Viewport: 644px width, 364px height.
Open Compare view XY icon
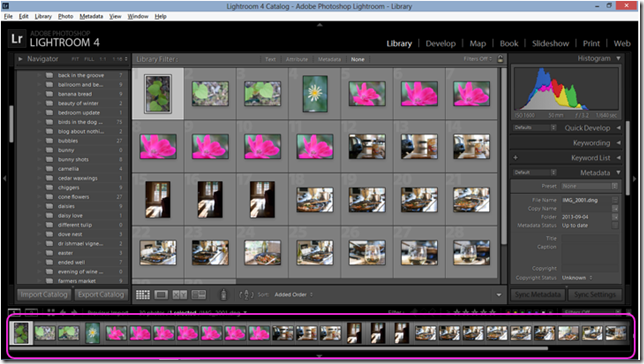[179, 295]
